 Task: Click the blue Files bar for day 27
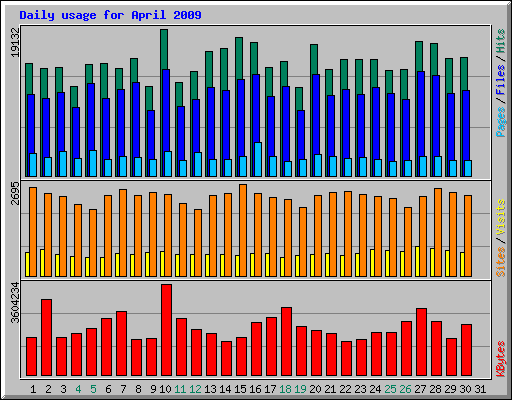point(421,113)
